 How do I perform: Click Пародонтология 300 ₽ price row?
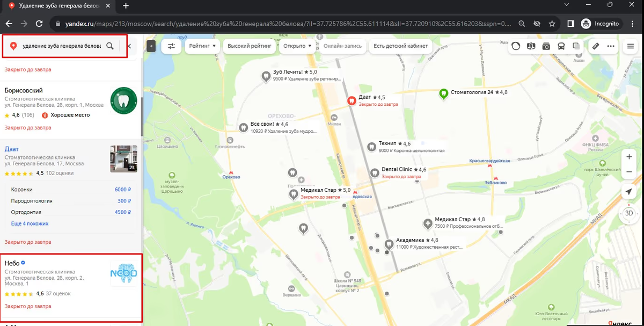(71, 201)
